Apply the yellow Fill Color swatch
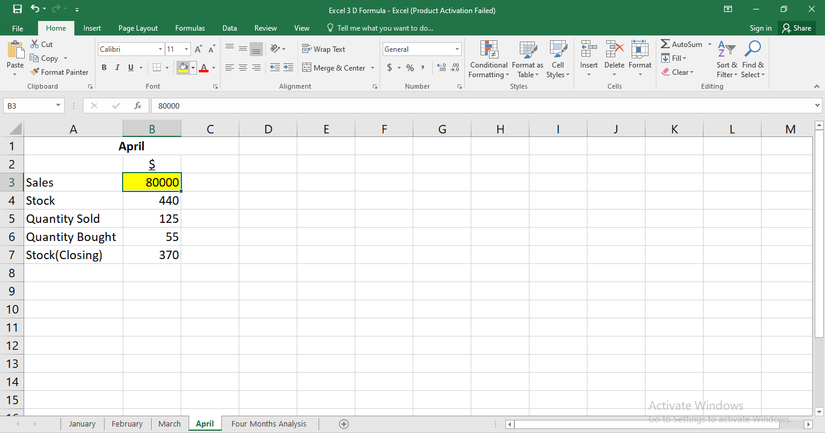825x433 pixels. (183, 68)
